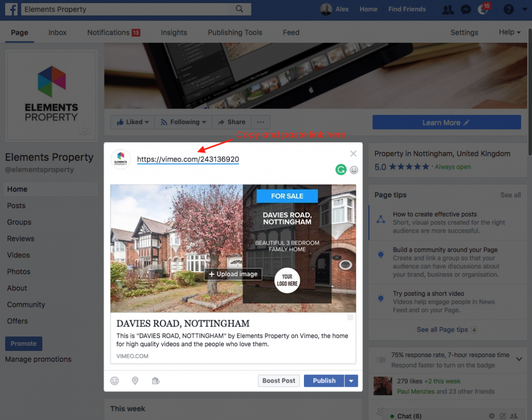Open Reviews in left sidebar
532x420 pixels.
click(x=20, y=239)
